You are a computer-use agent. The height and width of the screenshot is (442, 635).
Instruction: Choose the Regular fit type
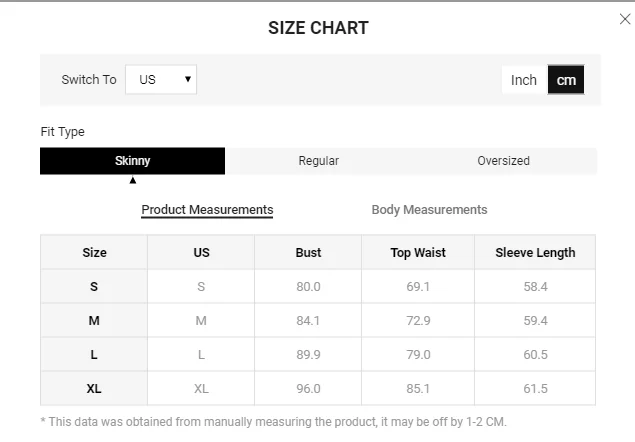point(318,161)
